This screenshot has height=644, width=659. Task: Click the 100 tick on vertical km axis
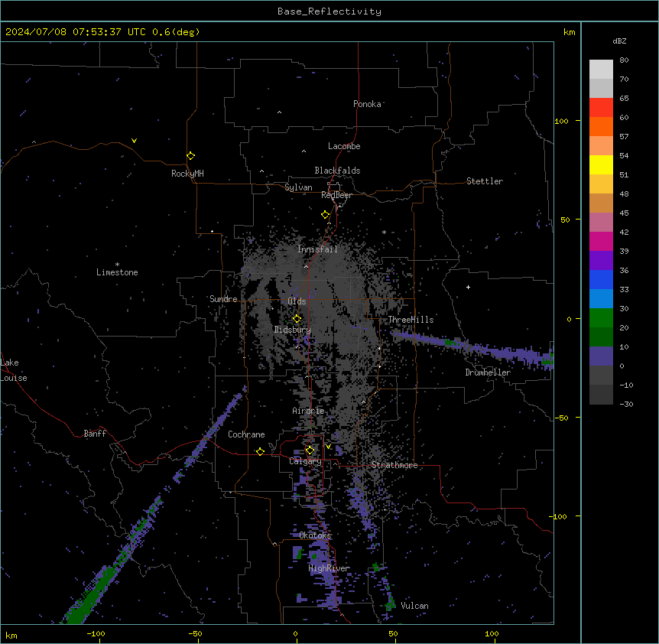pyautogui.click(x=561, y=121)
